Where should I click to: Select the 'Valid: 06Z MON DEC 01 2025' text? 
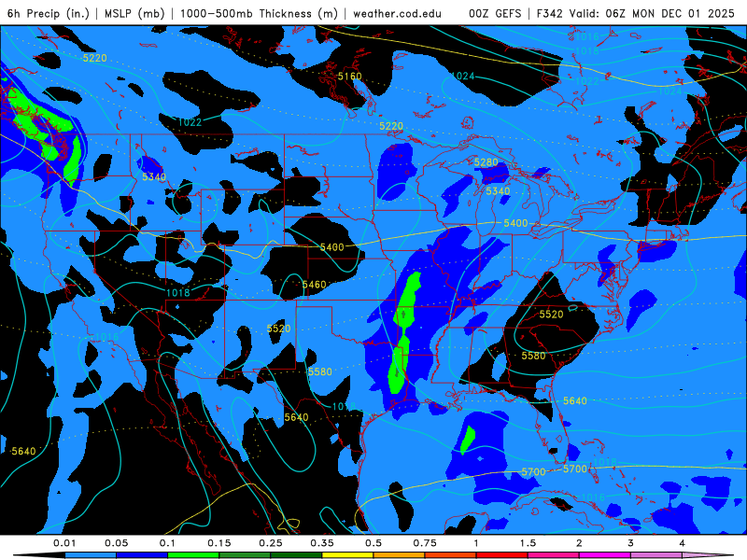pyautogui.click(x=652, y=13)
